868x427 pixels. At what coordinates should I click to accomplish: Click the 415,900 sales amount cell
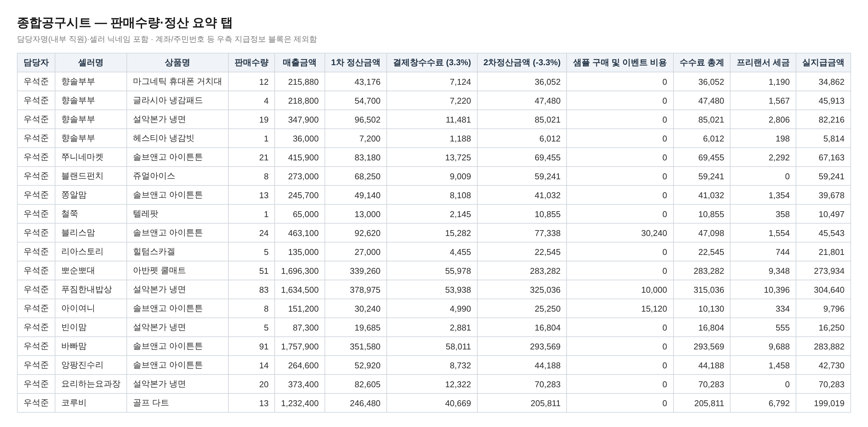pyautogui.click(x=299, y=157)
